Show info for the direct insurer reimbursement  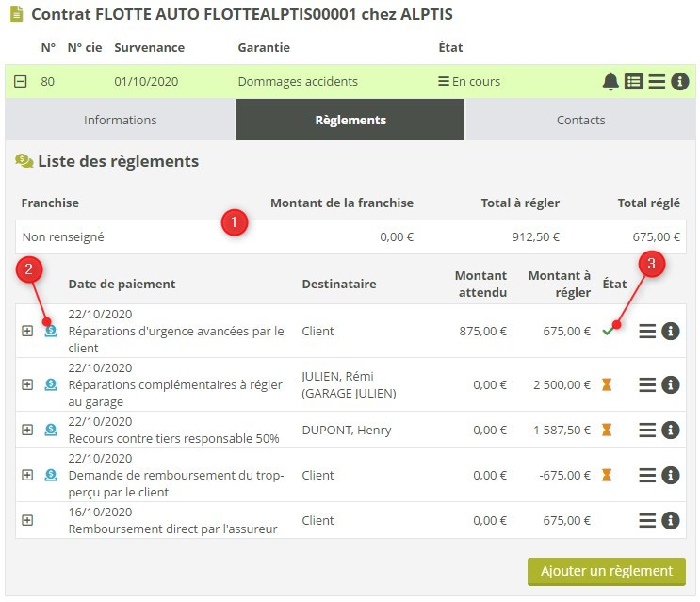[x=671, y=520]
